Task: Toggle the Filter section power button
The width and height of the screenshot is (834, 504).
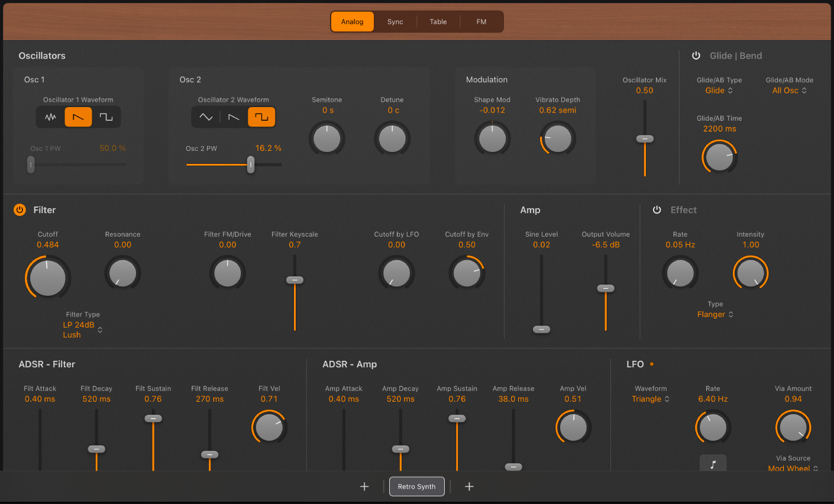Action: 19,209
